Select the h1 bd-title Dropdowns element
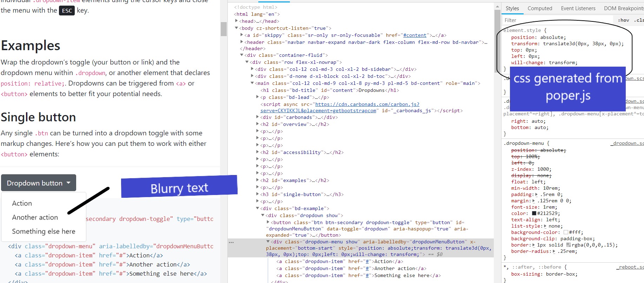The height and width of the screenshot is (283, 644). (330, 90)
